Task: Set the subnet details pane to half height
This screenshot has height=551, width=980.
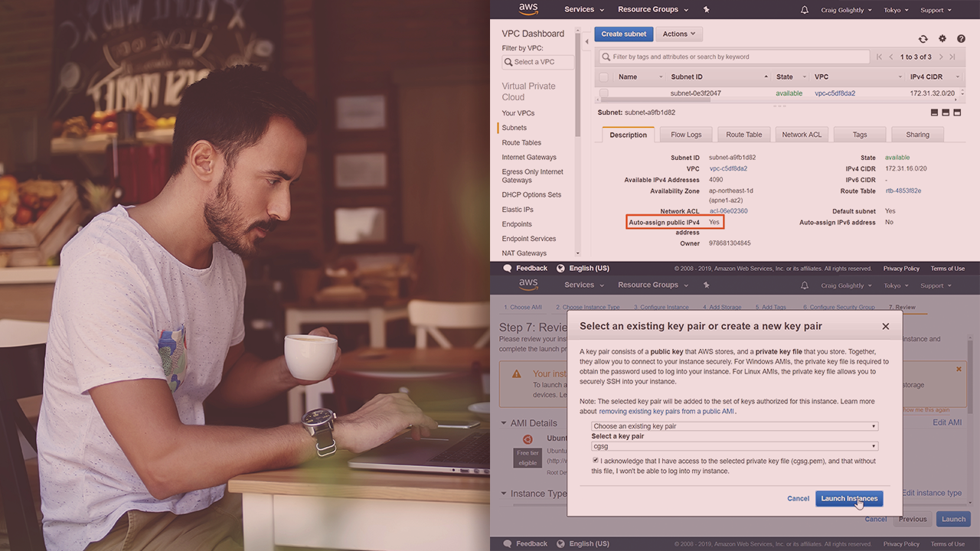Action: 946,112
